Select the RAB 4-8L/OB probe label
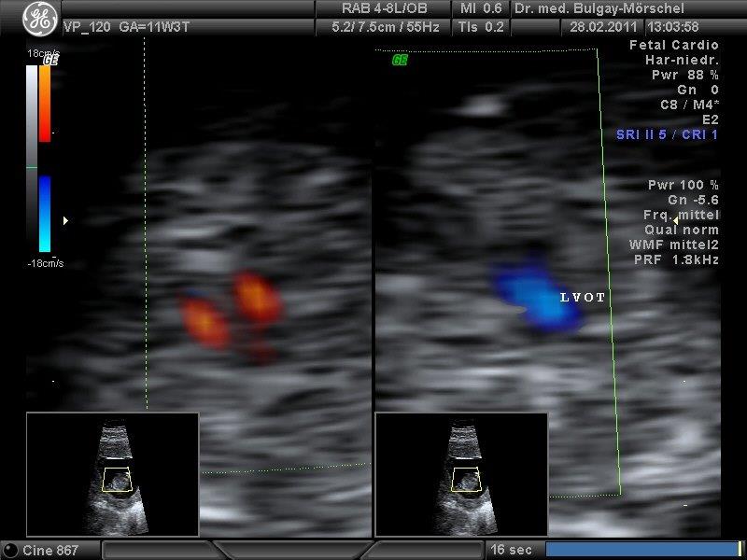 pyautogui.click(x=384, y=8)
